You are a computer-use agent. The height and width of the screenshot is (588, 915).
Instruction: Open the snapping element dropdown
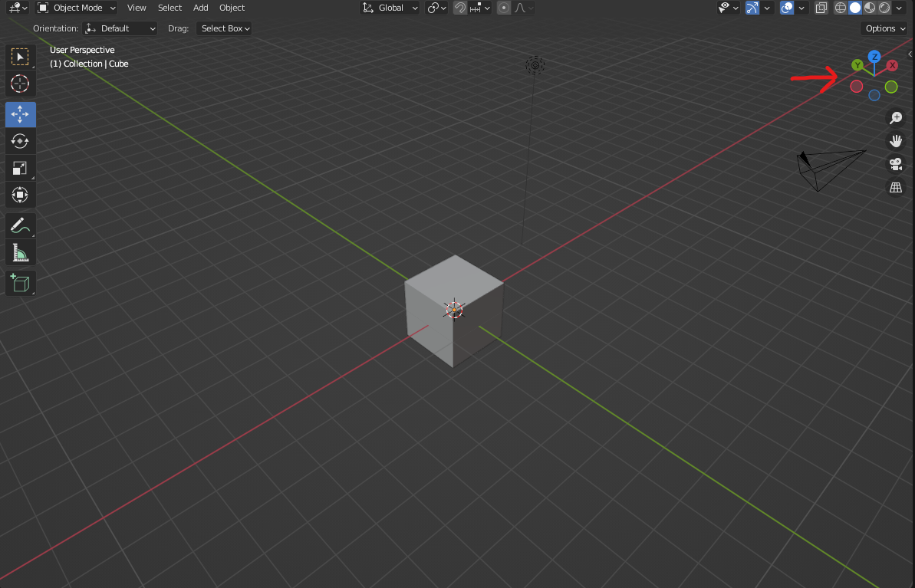pos(479,8)
